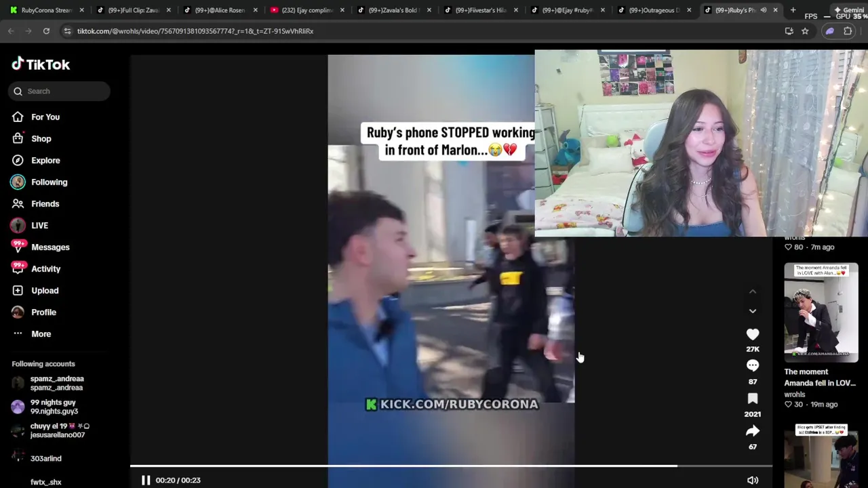The width and height of the screenshot is (868, 488).
Task: Open the bottom right video thumbnail
Action: pyautogui.click(x=821, y=456)
